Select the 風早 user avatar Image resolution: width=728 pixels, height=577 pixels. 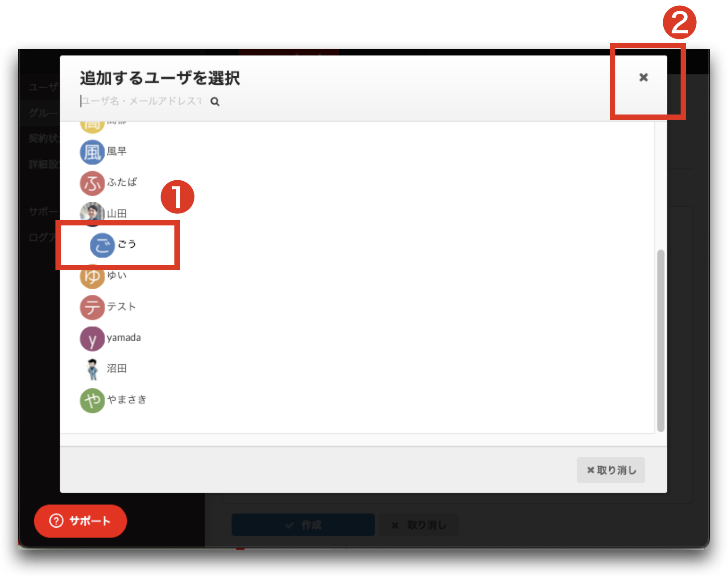pos(92,152)
